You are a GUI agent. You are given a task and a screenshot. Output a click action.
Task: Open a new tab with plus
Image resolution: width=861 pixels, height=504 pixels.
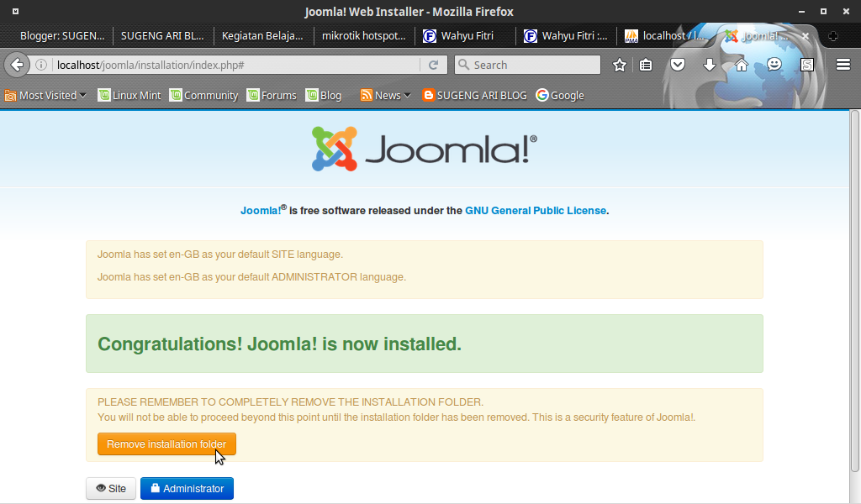833,36
